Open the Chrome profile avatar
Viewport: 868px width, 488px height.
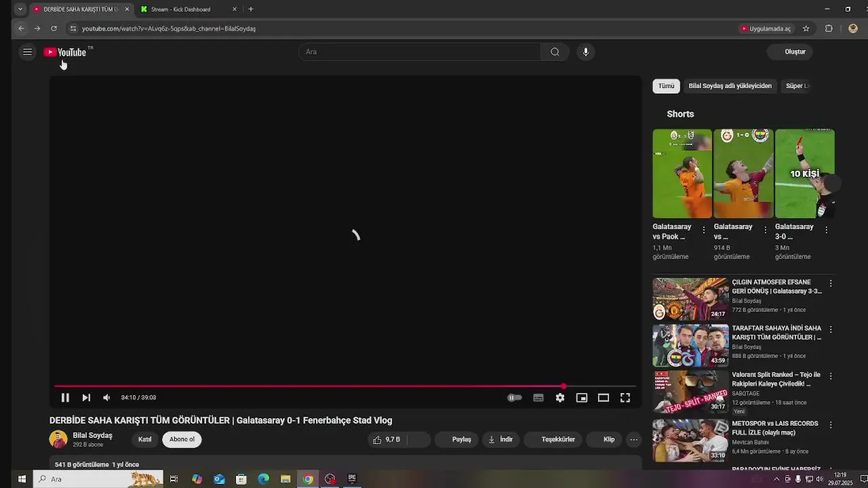click(853, 28)
